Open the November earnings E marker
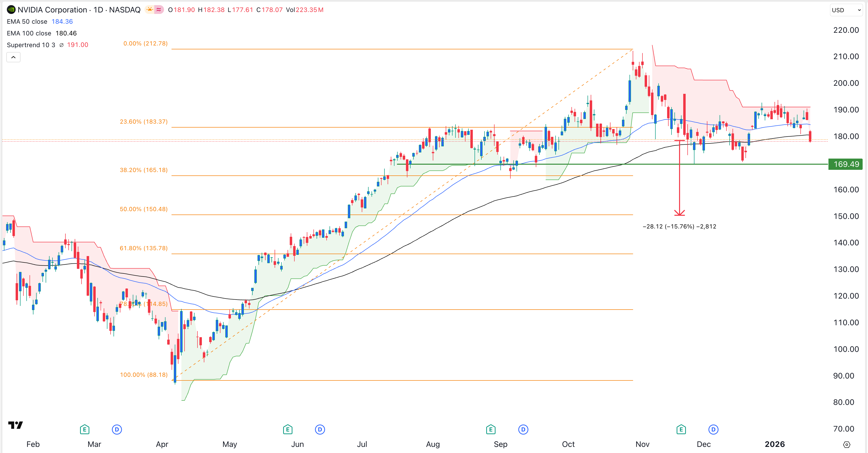Viewport: 868px width, 453px height. [681, 429]
